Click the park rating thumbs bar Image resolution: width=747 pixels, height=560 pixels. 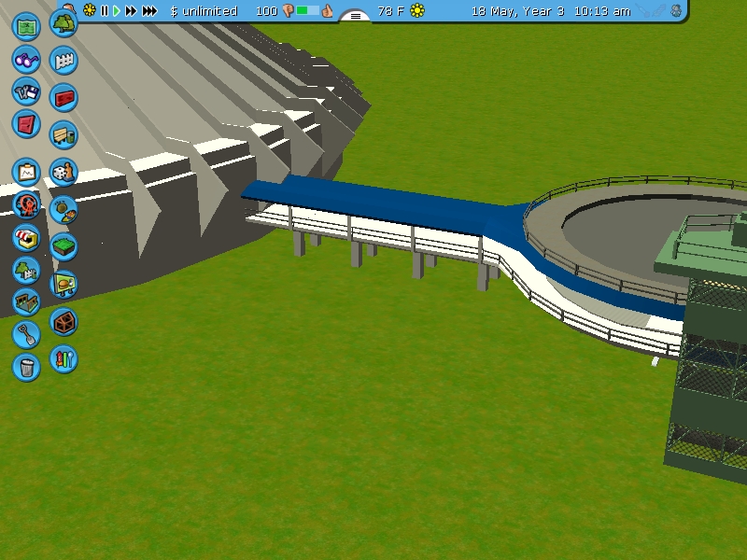pos(307,11)
